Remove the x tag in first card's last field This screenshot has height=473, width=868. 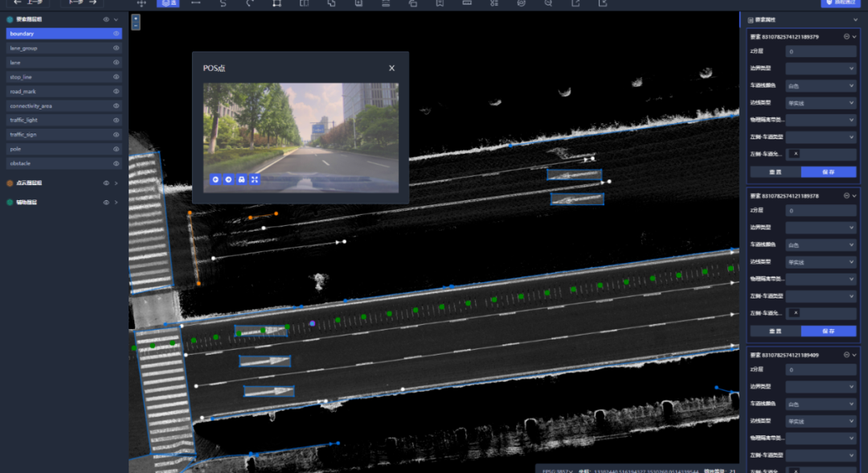point(796,154)
